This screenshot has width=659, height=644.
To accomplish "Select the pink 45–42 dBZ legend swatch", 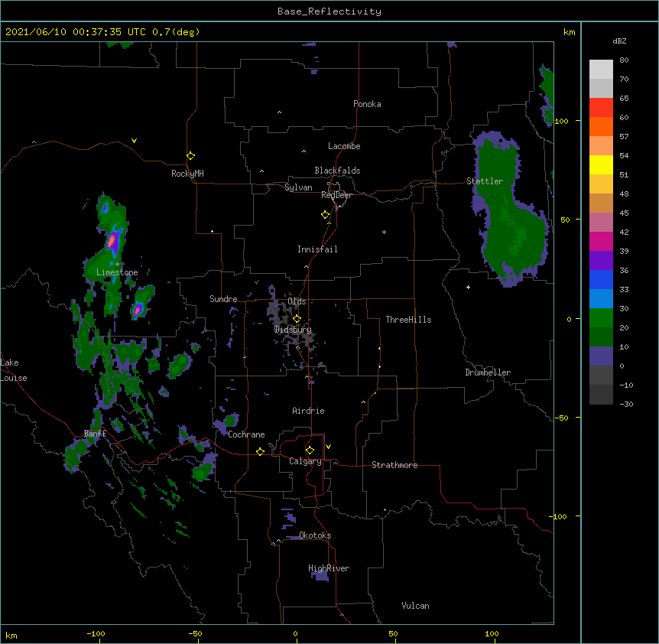I will point(601,223).
